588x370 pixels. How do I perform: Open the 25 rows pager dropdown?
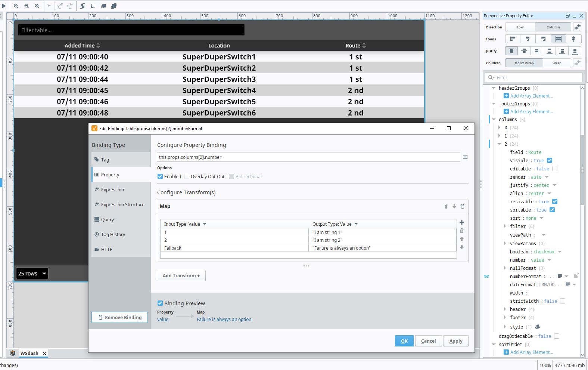32,274
